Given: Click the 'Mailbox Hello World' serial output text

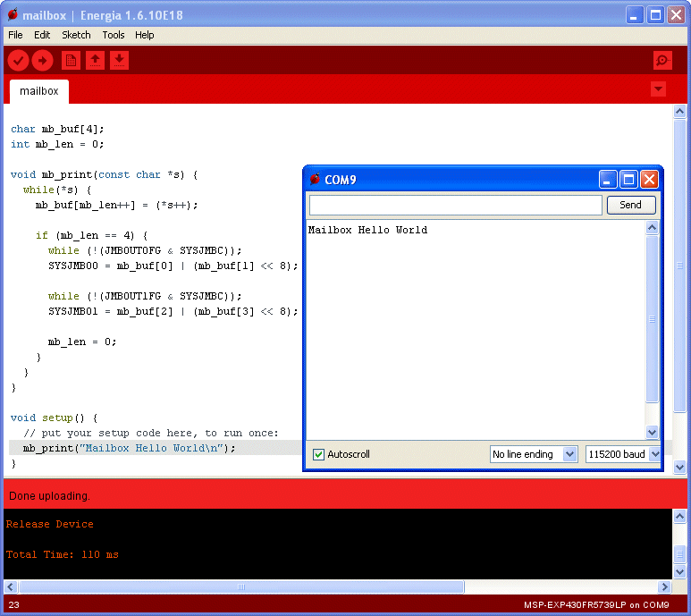Looking at the screenshot, I should [367, 230].
